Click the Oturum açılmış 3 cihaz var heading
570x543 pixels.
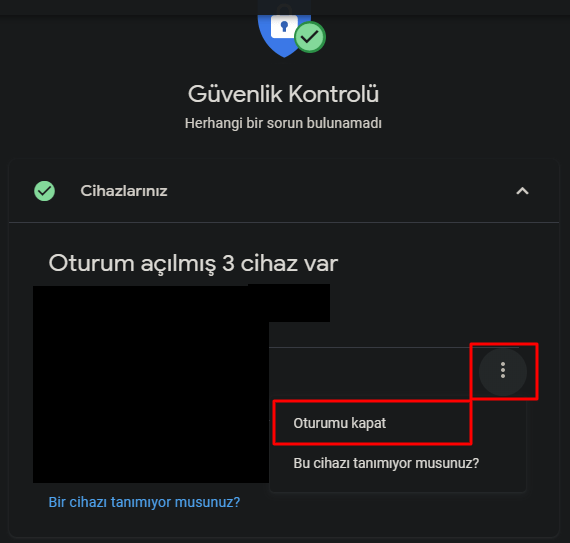pyautogui.click(x=193, y=263)
